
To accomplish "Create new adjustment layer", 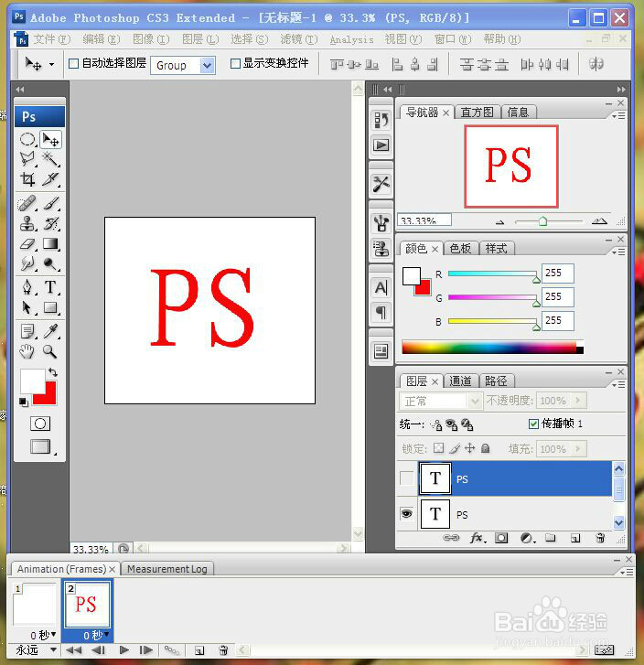I will [527, 538].
